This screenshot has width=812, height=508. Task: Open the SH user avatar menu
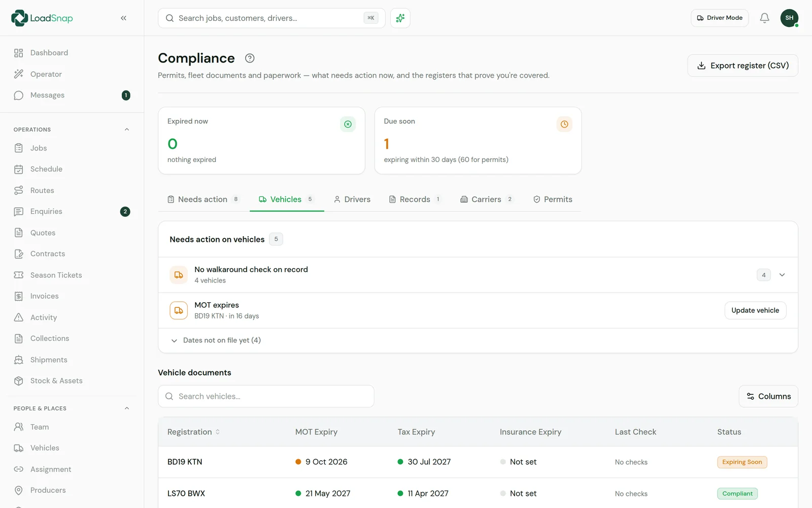[789, 18]
